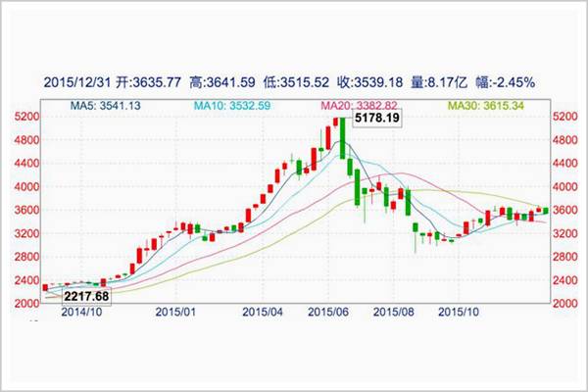The height and width of the screenshot is (392, 588).
Task: Click the 2015/08 date axis label
Action: point(393,312)
